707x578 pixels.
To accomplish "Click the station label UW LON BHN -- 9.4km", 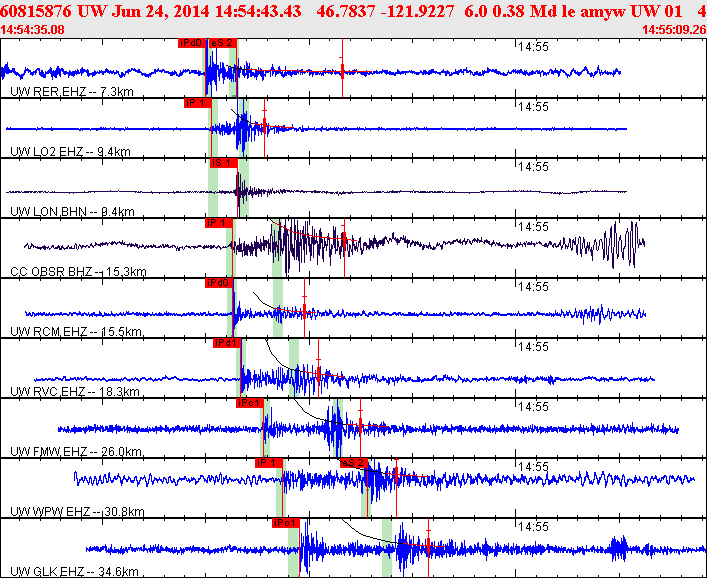I will 72,211.
